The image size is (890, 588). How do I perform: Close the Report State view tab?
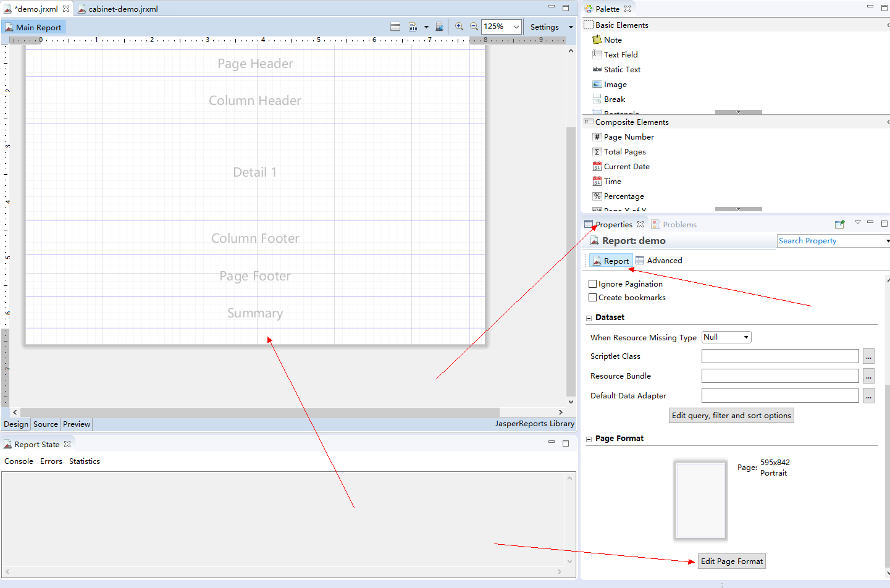point(67,444)
